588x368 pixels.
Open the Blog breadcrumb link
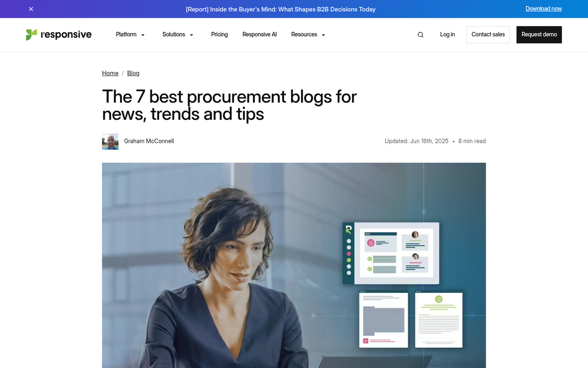(x=133, y=73)
